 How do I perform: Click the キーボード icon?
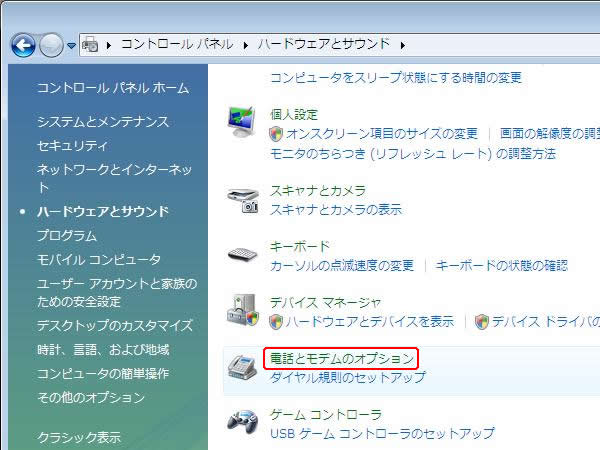tap(242, 254)
